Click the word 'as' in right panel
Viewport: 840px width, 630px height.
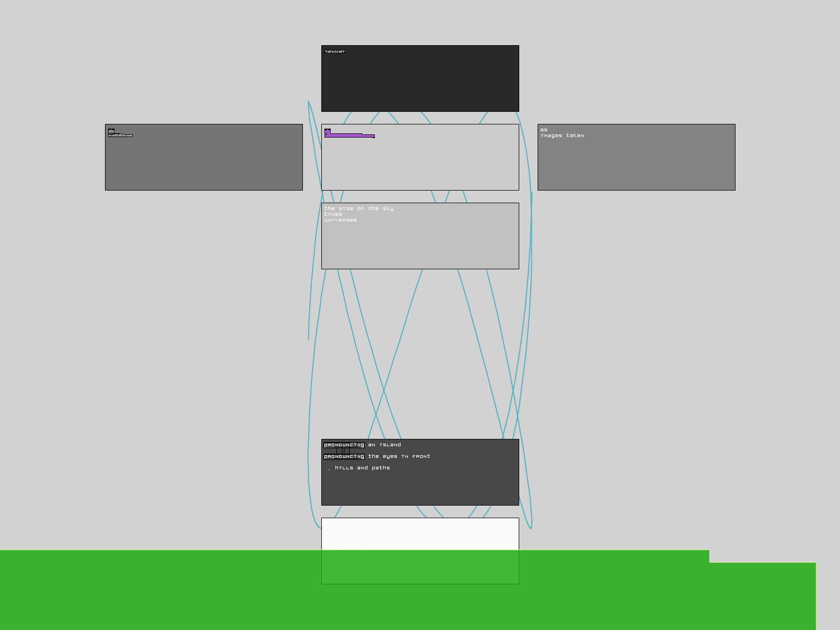tap(544, 130)
